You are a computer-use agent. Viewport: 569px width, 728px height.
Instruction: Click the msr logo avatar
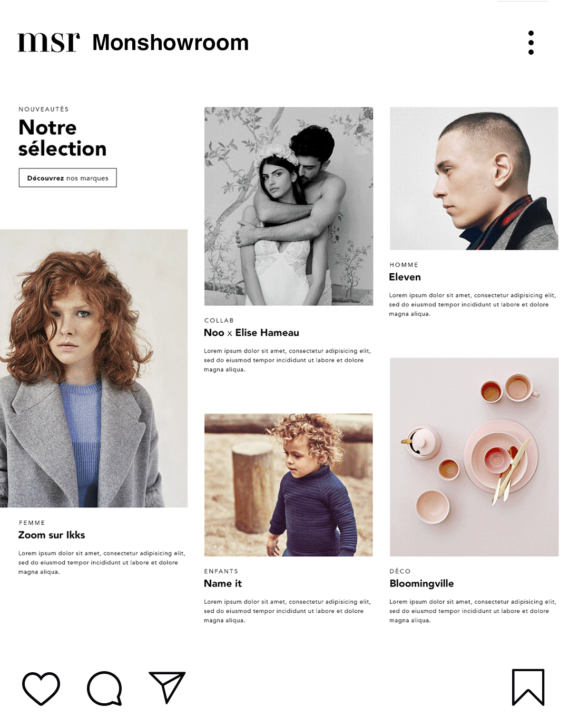pyautogui.click(x=48, y=42)
